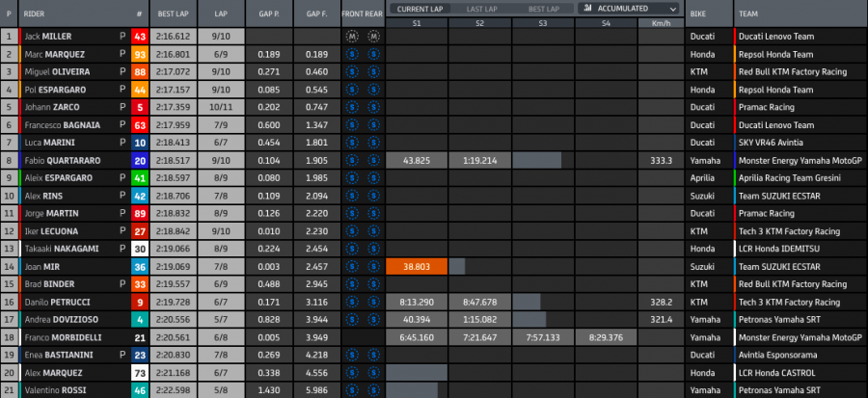Open the Accumulated dropdown menu
868x398 pixels.
pyautogui.click(x=628, y=9)
